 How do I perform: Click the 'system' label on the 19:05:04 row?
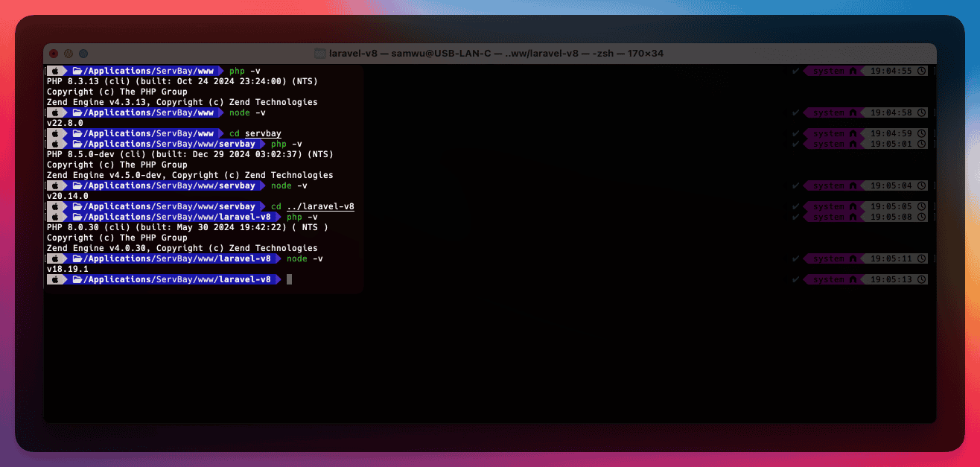click(828, 185)
